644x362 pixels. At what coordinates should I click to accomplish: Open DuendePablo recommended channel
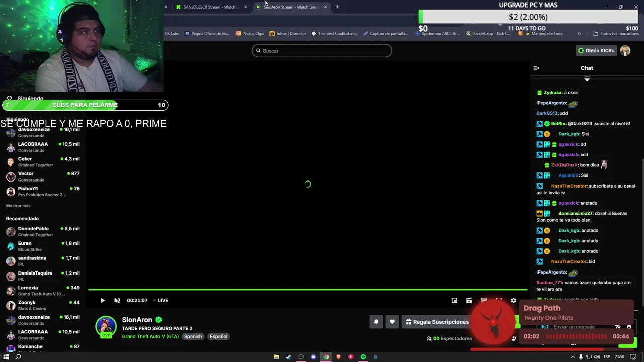click(x=43, y=231)
